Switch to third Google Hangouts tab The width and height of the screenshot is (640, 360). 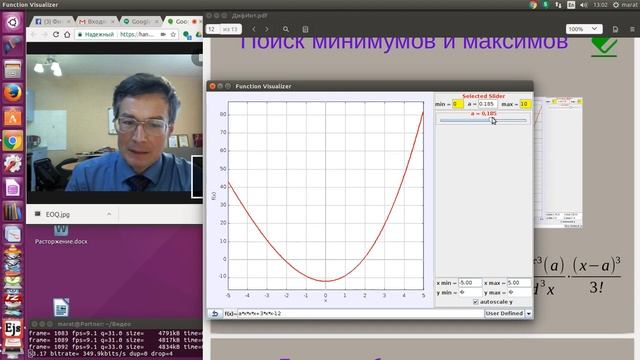click(140, 21)
